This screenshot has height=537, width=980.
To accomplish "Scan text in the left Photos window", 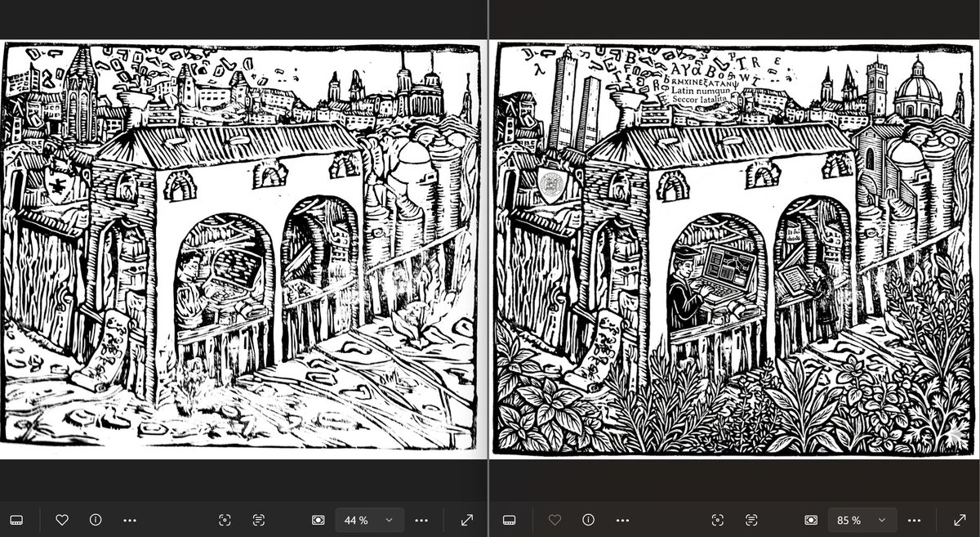I will (259, 520).
